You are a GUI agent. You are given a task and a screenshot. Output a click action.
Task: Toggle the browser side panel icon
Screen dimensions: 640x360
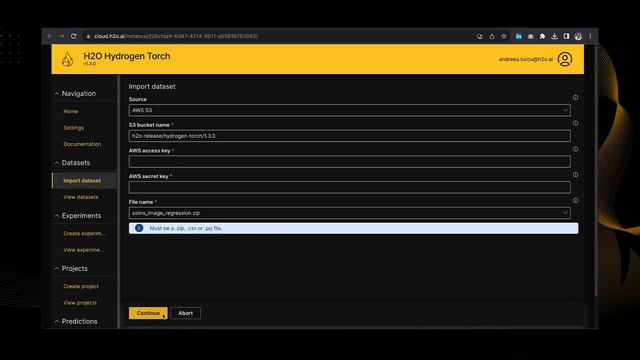point(566,36)
